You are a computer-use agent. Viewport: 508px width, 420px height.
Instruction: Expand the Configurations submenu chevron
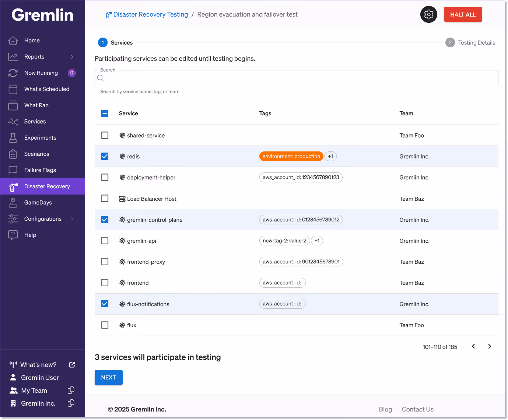tap(72, 219)
